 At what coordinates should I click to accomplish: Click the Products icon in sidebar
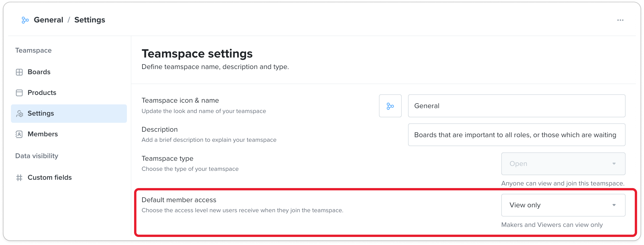click(x=19, y=93)
